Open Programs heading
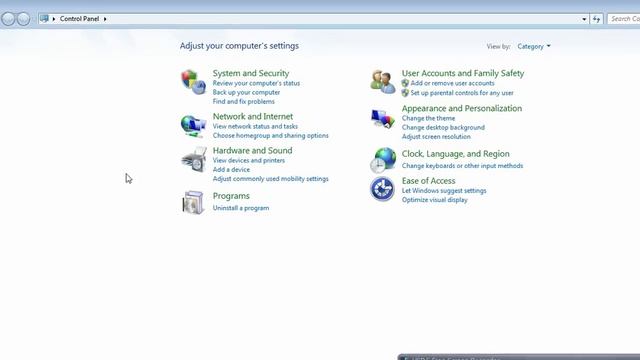640x360 pixels. [x=231, y=196]
